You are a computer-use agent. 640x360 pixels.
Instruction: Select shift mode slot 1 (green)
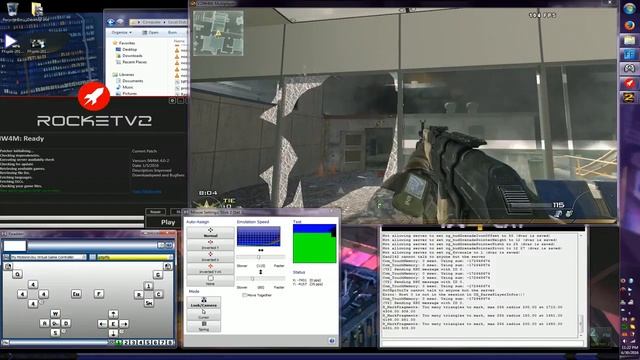pyautogui.click(x=119, y=342)
